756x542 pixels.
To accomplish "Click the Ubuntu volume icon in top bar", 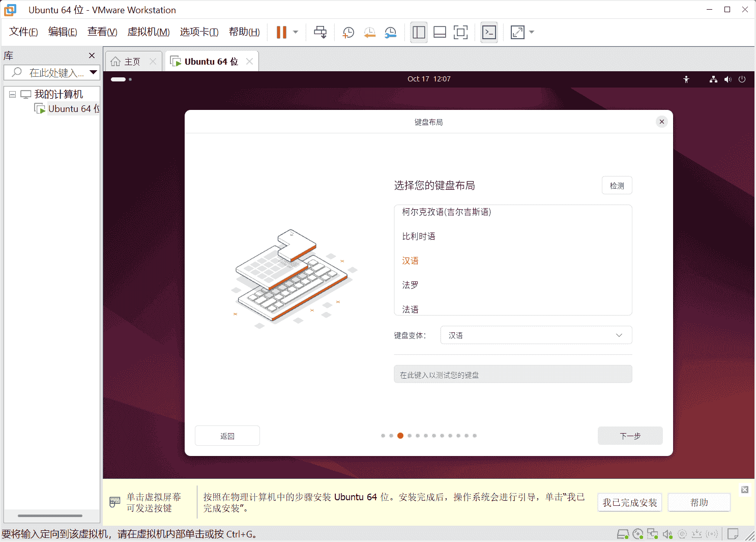I will coord(728,79).
